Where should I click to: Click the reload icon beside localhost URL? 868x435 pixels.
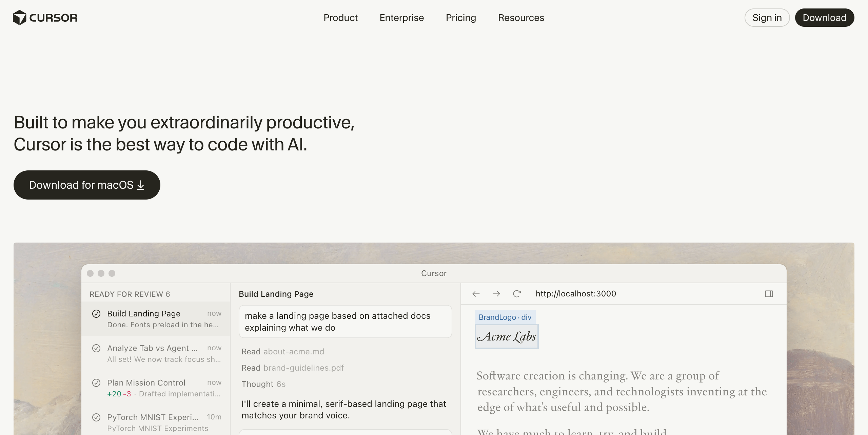click(517, 294)
